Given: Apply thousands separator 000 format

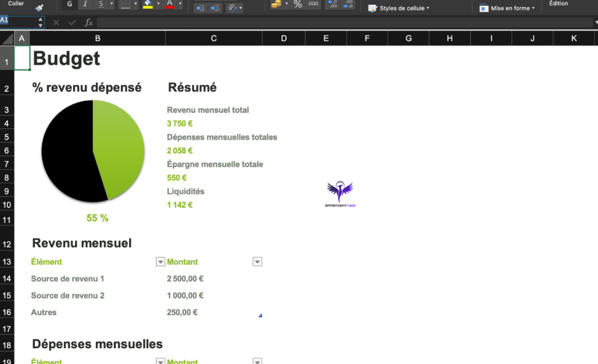Looking at the screenshot, I should [313, 4].
